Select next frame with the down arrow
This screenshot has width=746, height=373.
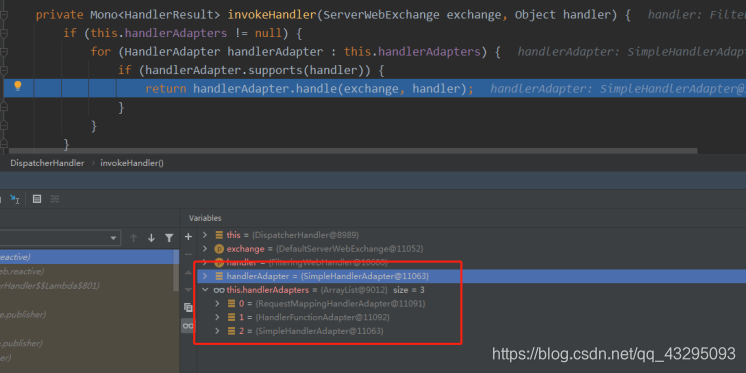pos(151,238)
